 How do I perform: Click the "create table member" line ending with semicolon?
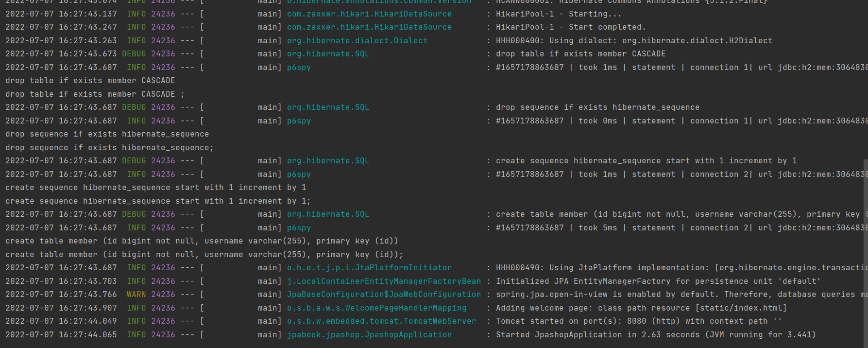point(204,255)
